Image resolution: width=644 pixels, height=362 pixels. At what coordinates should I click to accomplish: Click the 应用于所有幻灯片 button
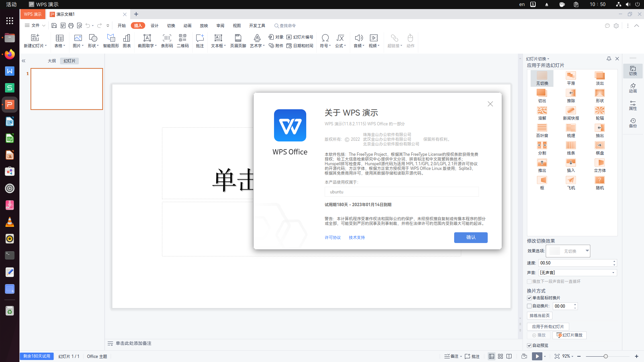548,327
